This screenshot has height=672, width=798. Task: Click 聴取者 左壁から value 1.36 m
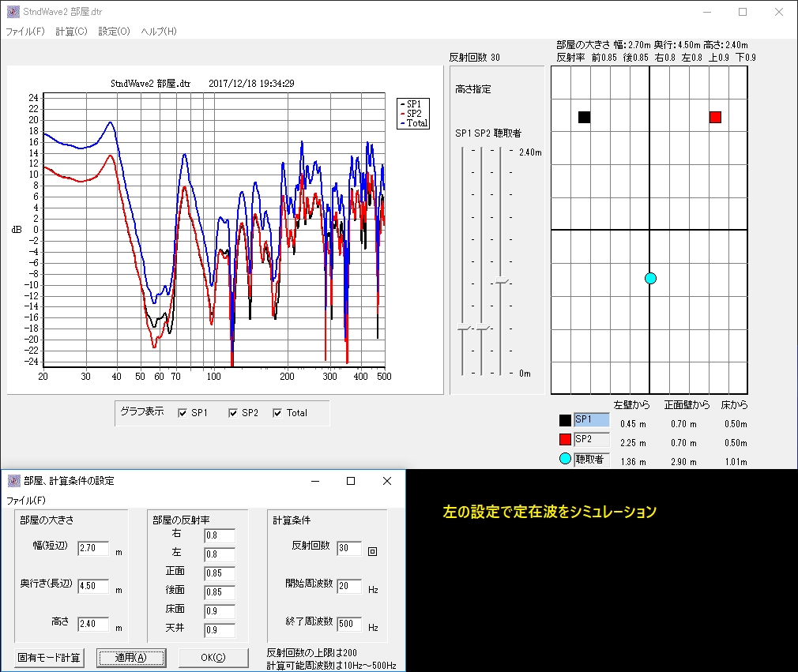point(633,462)
